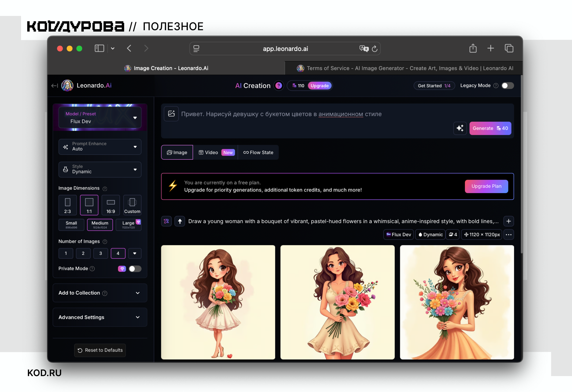Select the 16:9 aspect ratio
The height and width of the screenshot is (392, 572).
coord(111,205)
